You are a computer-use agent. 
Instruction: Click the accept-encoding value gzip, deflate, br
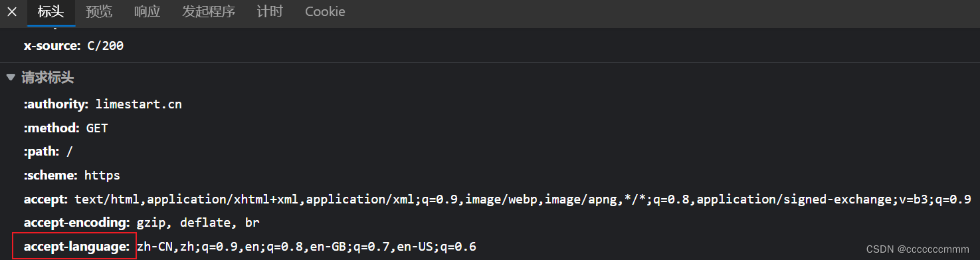pyautogui.click(x=197, y=223)
